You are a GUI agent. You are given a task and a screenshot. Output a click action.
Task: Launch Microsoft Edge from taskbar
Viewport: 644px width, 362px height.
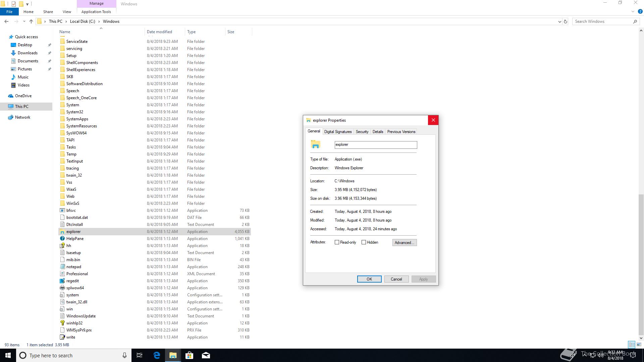click(x=157, y=355)
